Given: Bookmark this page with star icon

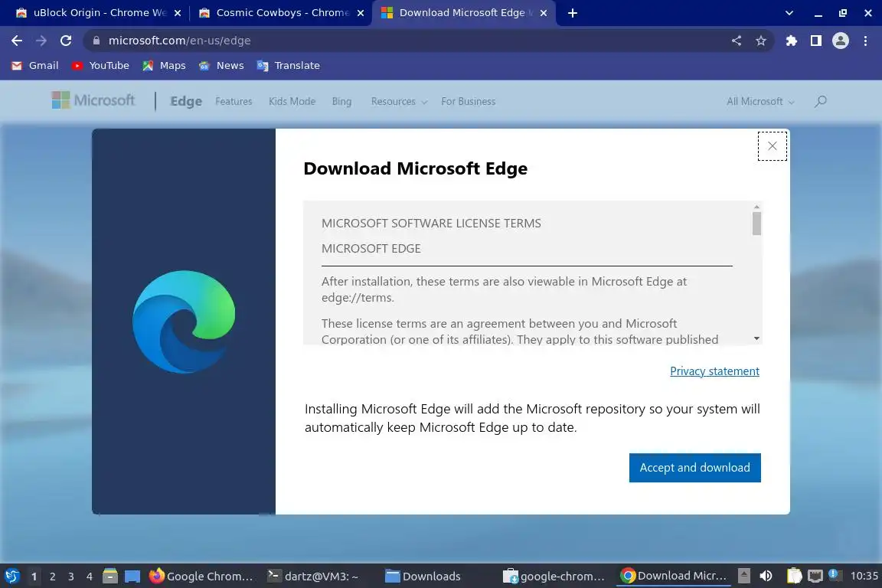Looking at the screenshot, I should [761, 41].
